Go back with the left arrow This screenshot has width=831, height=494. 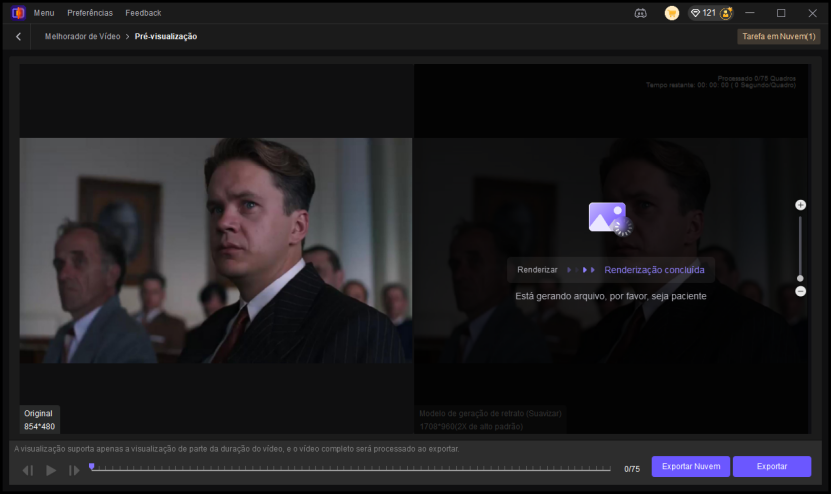point(19,37)
